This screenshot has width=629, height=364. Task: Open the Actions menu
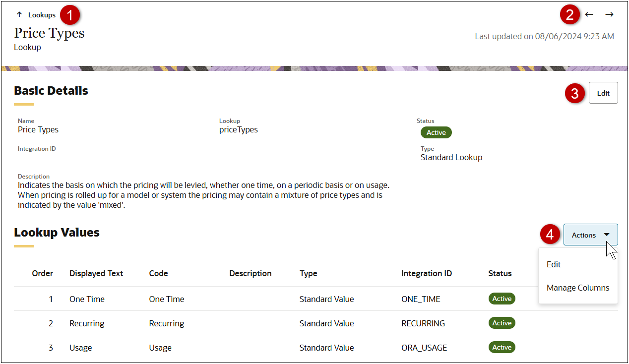pyautogui.click(x=590, y=235)
